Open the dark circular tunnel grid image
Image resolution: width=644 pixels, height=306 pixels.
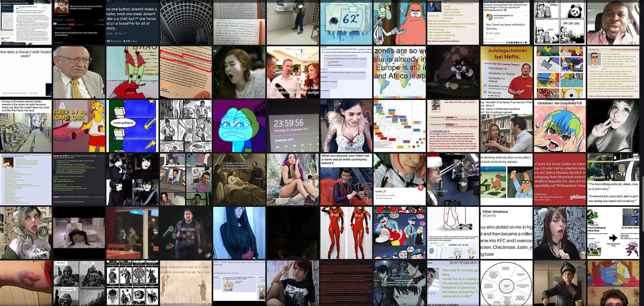tap(186, 22)
